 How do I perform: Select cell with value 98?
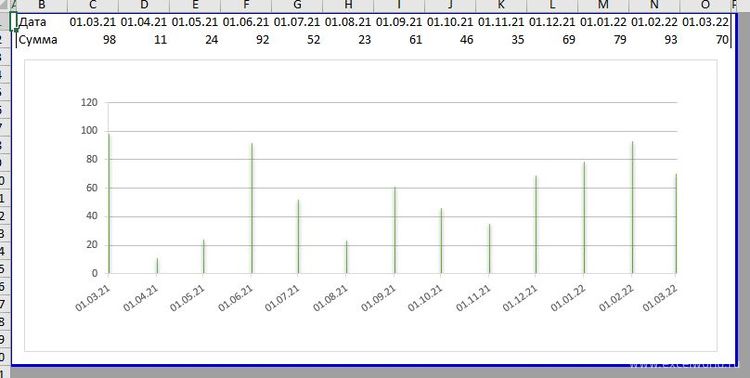pos(93,39)
